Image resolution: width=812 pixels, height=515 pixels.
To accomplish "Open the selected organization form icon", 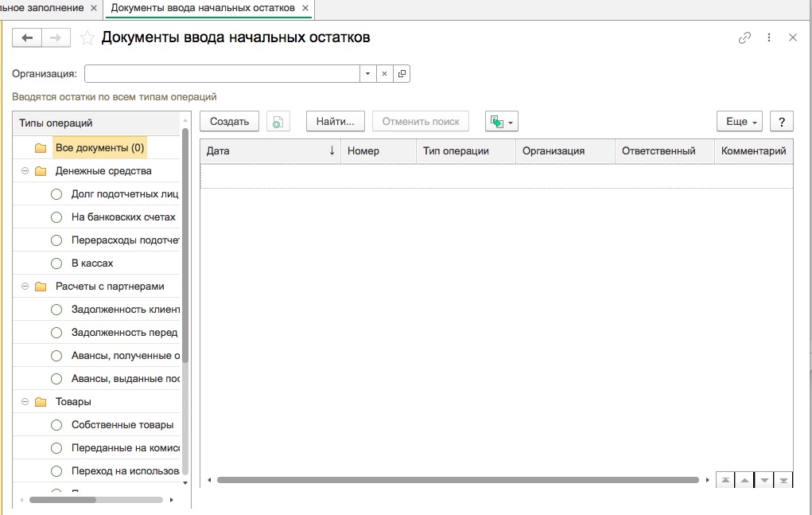I will point(402,73).
